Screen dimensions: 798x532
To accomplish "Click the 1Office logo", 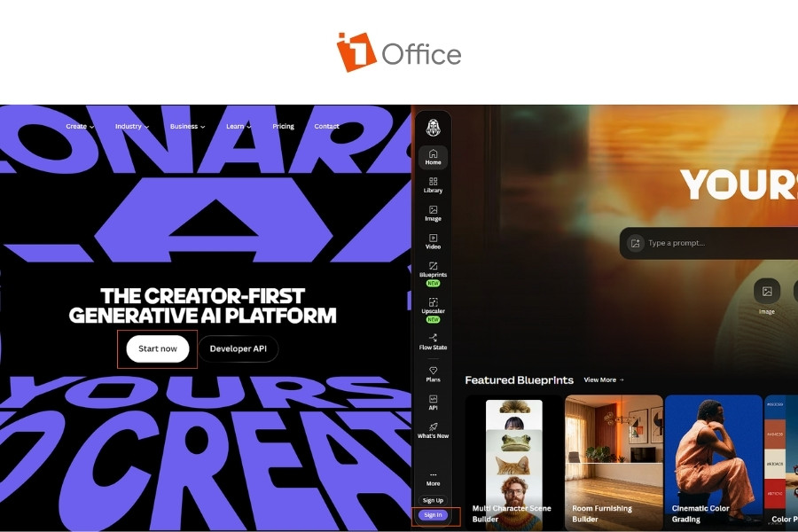I will click(x=399, y=52).
